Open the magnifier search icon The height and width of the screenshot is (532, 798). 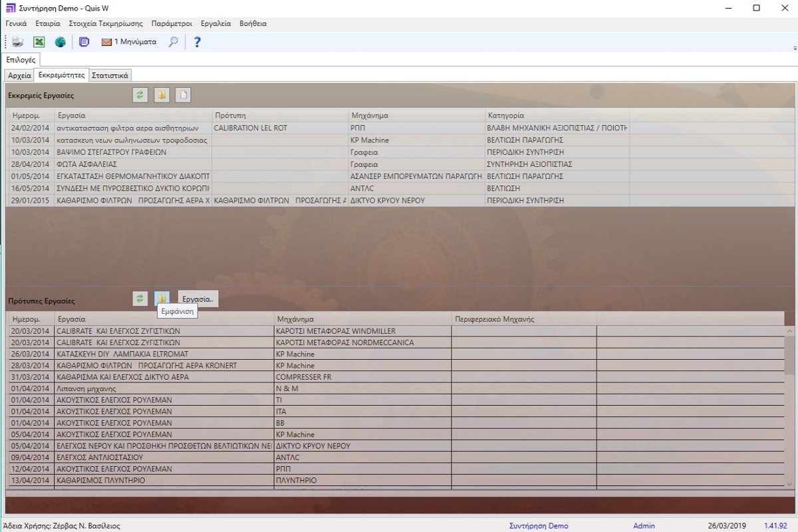pyautogui.click(x=173, y=42)
